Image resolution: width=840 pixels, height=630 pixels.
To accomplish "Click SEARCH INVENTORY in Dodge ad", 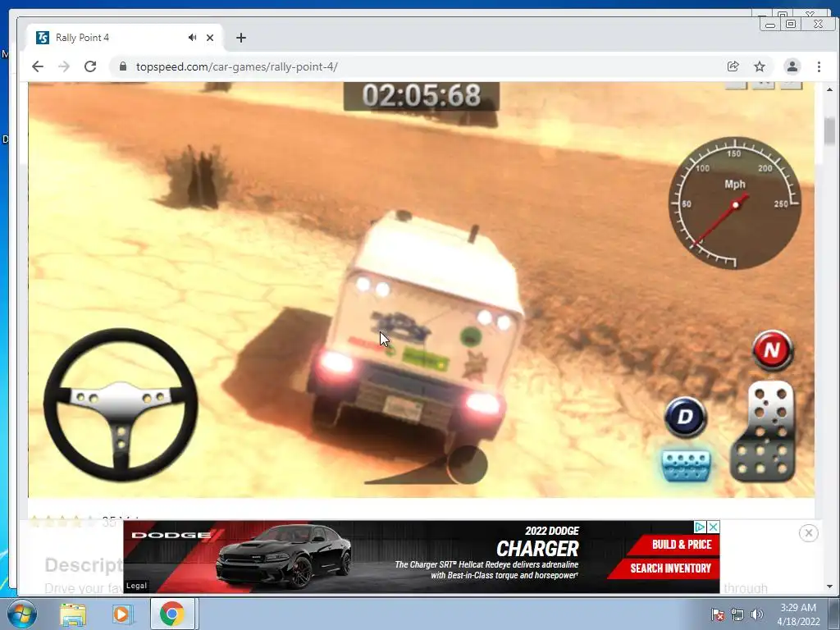I will tap(665, 568).
